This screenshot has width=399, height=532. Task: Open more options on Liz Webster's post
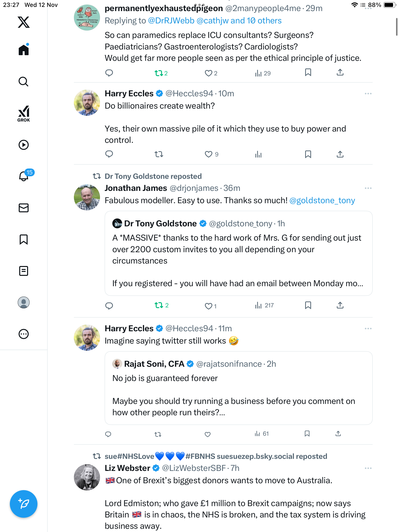click(x=368, y=468)
